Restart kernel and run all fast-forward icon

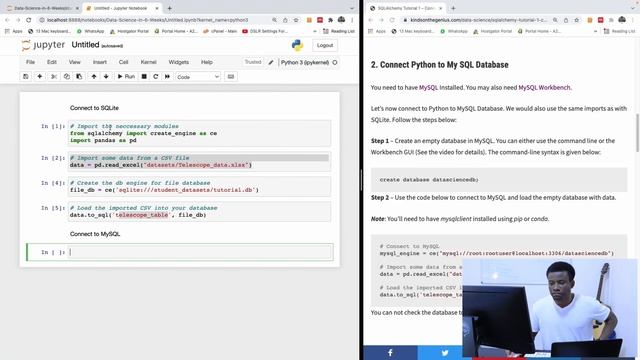pos(167,77)
